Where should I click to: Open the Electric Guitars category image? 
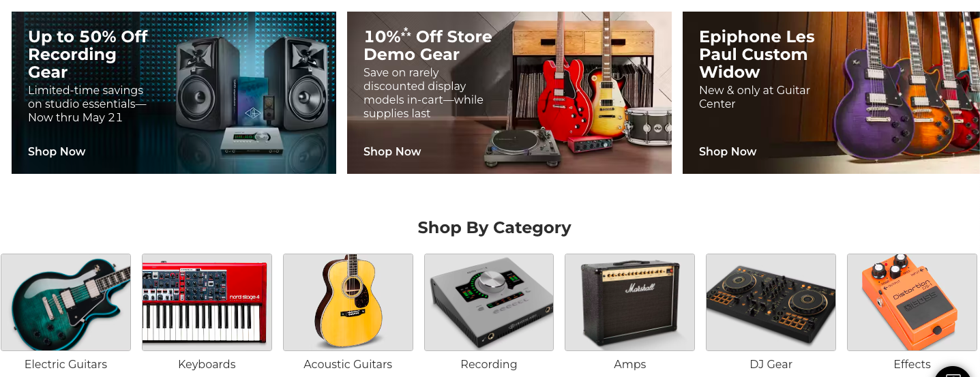coord(65,302)
